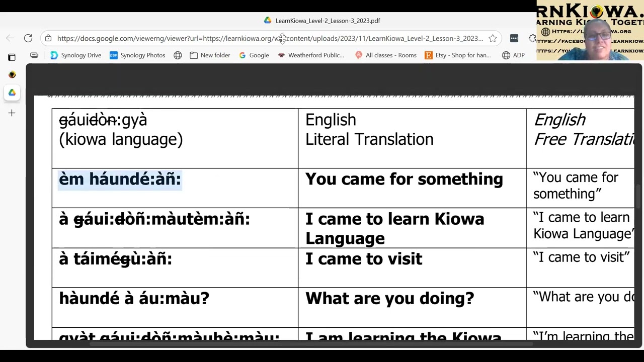Screen dimensions: 644x362
Task: Open the ADP bookmark
Action: [x=513, y=55]
